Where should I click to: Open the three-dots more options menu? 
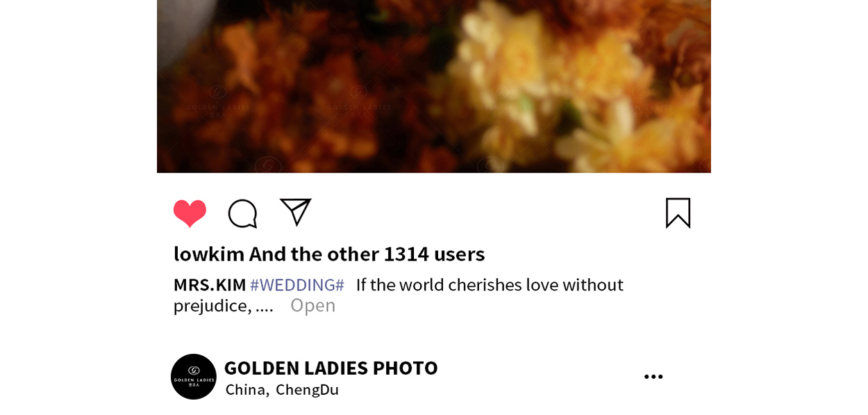653,377
